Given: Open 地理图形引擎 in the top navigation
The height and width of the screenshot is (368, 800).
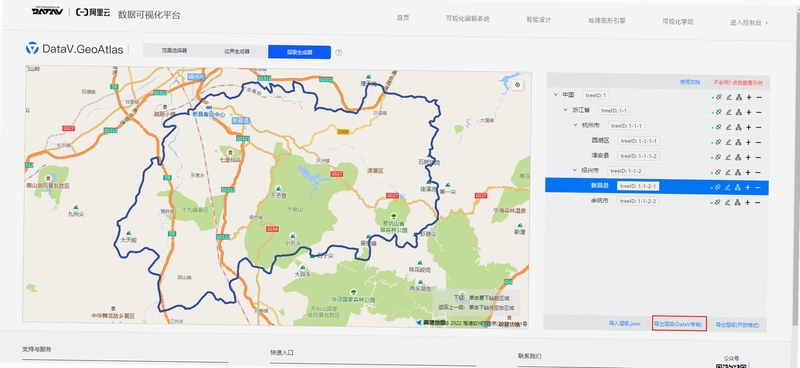Looking at the screenshot, I should pos(607,21).
